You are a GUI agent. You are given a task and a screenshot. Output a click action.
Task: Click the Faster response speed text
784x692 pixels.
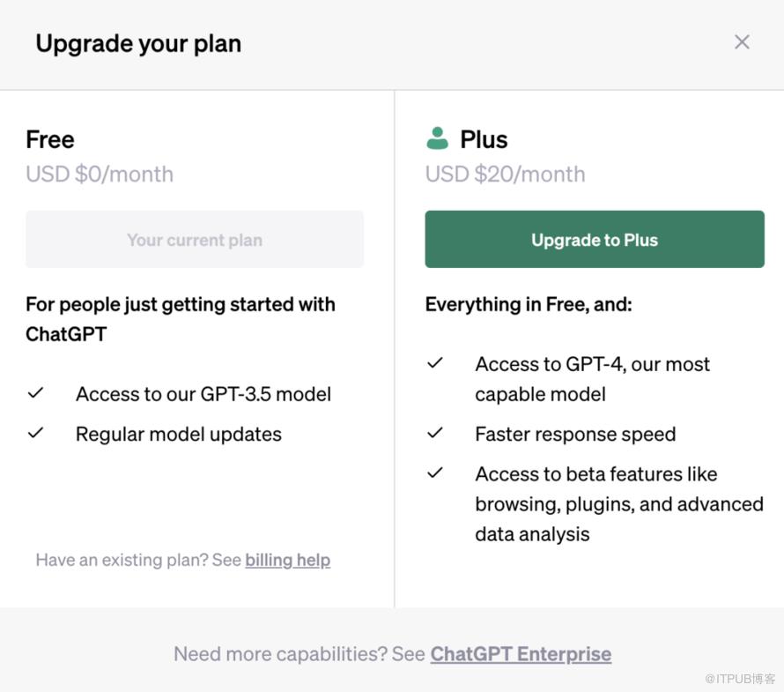click(575, 434)
